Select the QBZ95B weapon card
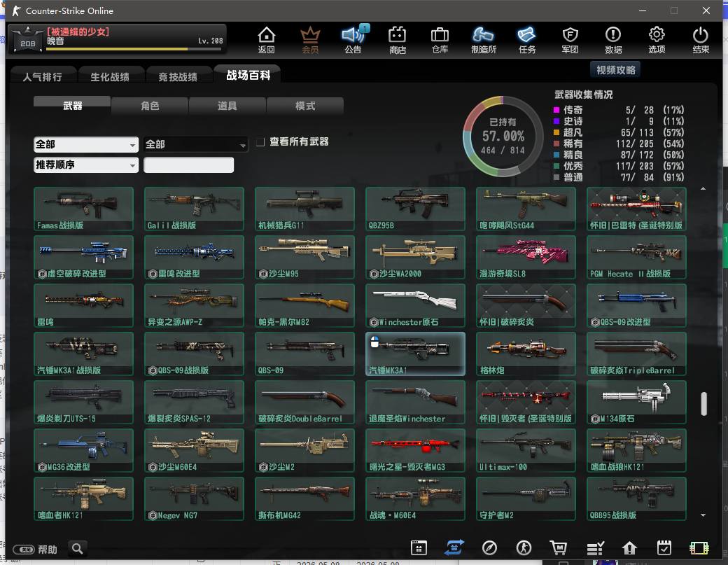Image resolution: width=728 pixels, height=565 pixels. pos(415,209)
